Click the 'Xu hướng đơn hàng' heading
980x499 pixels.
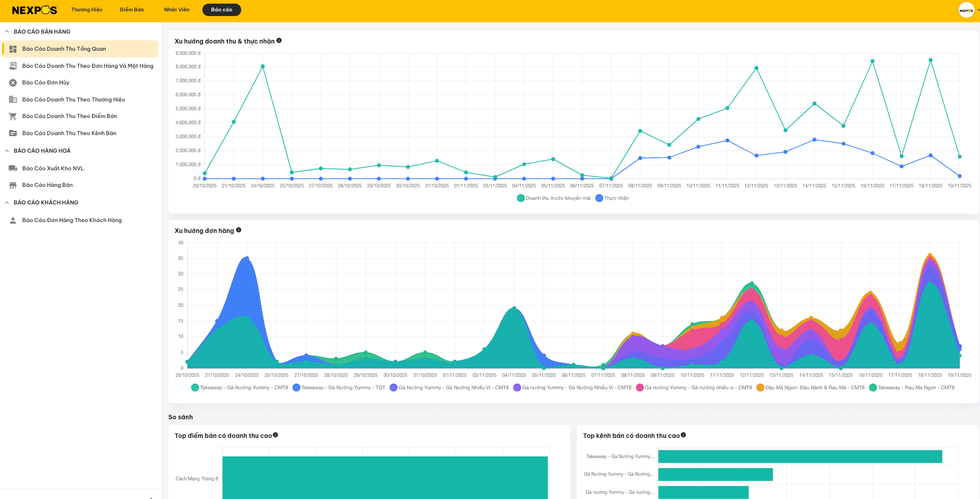tap(204, 231)
